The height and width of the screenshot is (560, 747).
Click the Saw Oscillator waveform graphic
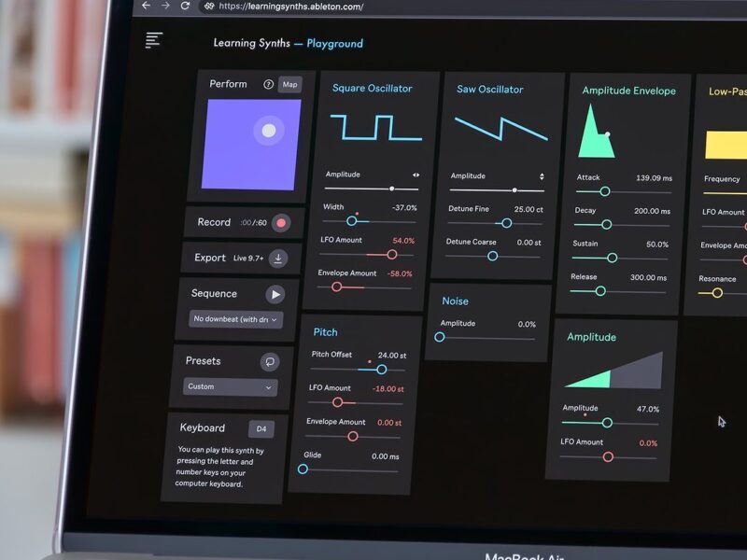[x=500, y=129]
